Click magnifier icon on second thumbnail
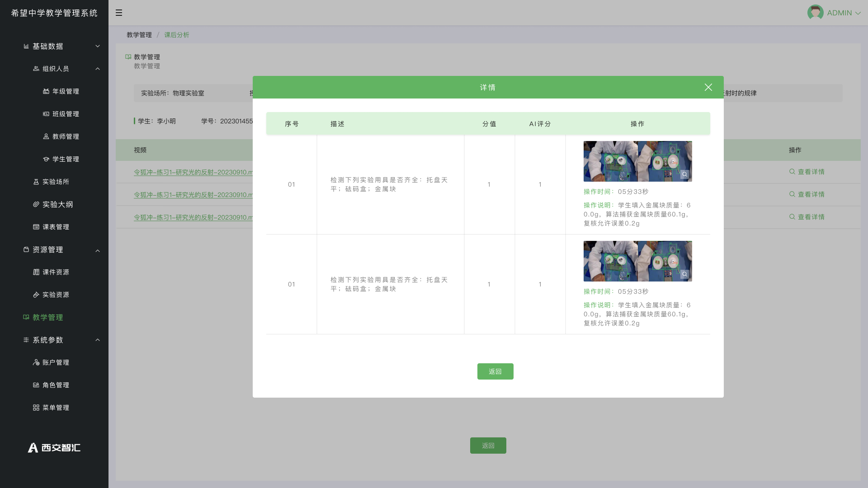Viewport: 868px width, 488px height. pos(685,274)
